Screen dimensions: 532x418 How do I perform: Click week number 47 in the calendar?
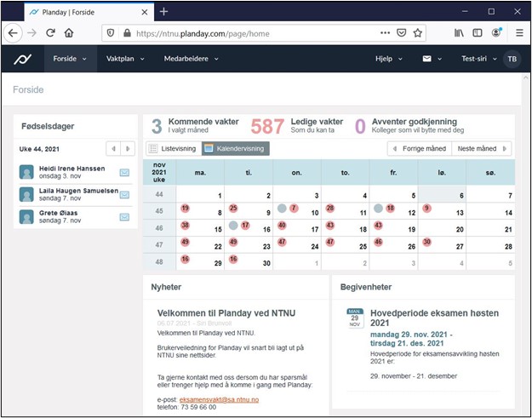tap(159, 244)
